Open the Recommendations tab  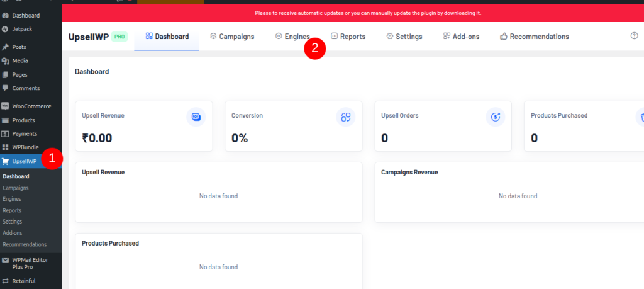tap(535, 36)
